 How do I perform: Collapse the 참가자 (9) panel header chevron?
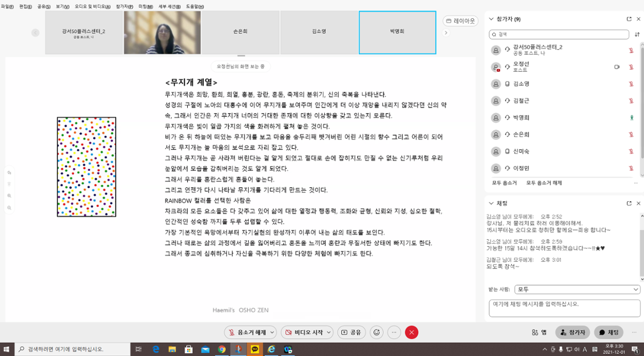(x=491, y=19)
